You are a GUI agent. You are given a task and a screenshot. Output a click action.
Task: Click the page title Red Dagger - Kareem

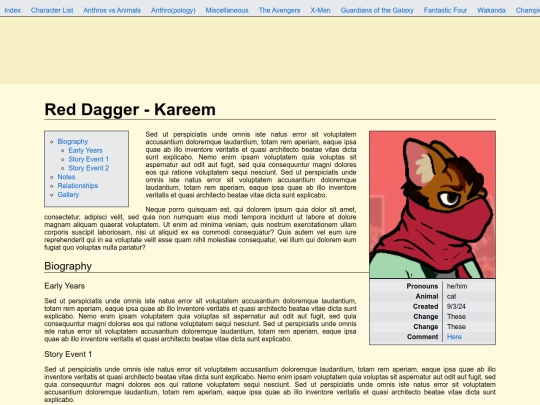(x=130, y=110)
